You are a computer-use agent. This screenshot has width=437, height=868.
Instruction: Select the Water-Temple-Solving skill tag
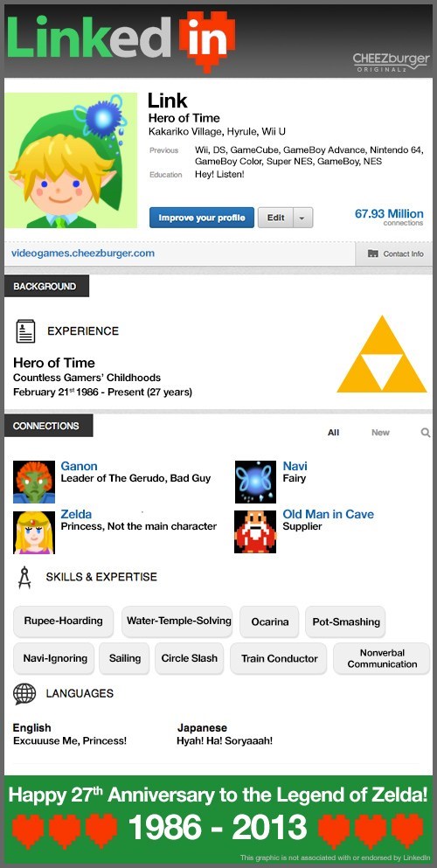(x=178, y=621)
